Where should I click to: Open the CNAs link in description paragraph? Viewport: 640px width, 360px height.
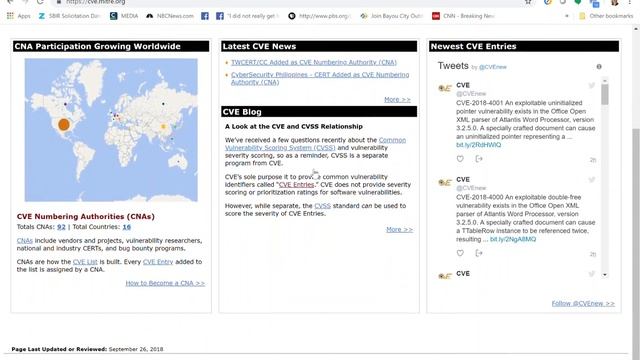point(24,240)
